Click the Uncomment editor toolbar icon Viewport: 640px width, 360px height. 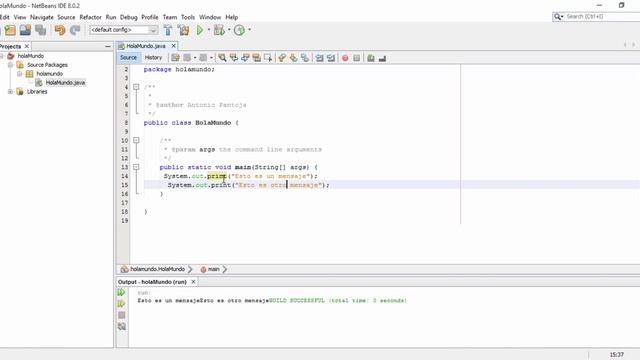382,58
